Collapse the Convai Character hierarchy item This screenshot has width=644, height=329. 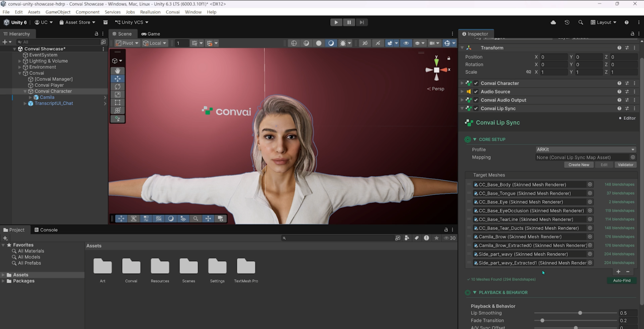pyautogui.click(x=25, y=91)
